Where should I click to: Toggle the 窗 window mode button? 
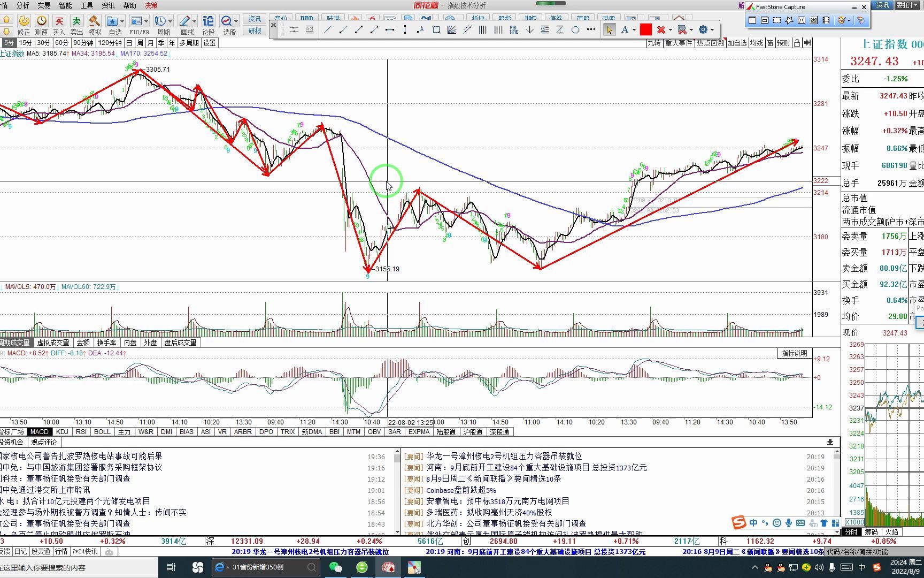click(770, 43)
